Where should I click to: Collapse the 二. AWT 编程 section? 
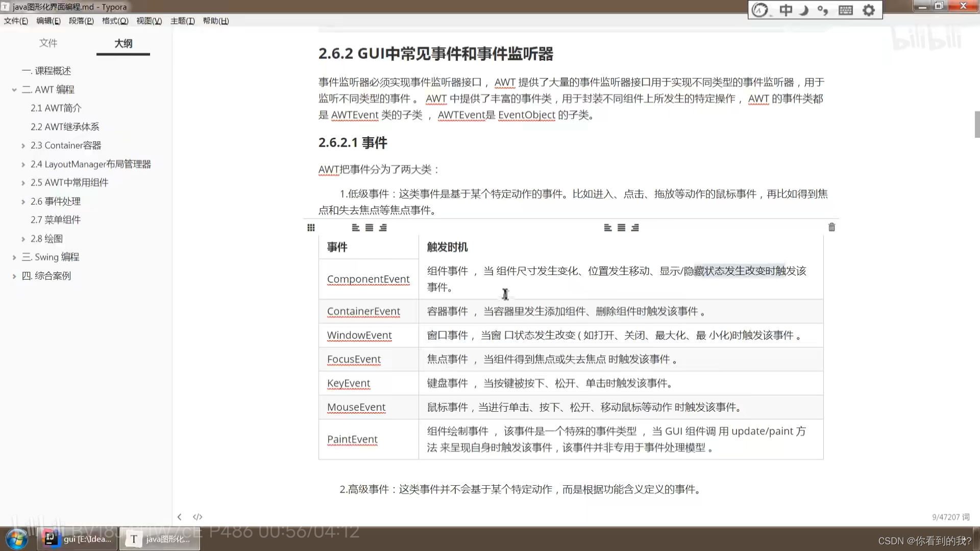[x=14, y=89]
